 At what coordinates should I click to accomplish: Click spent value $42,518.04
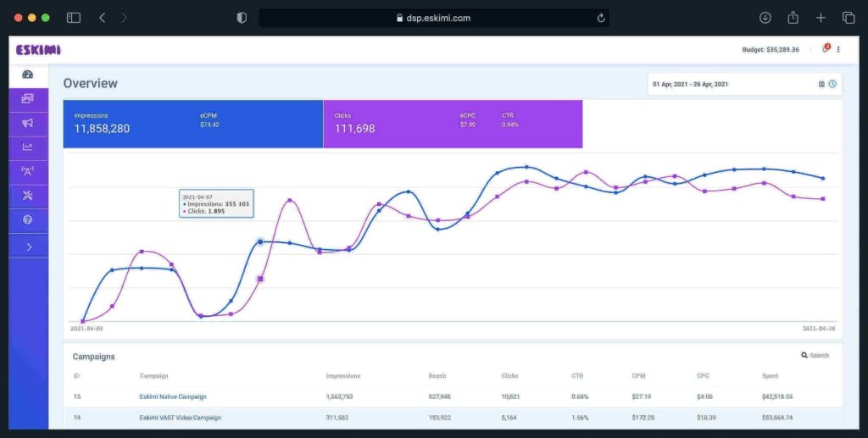[777, 396]
